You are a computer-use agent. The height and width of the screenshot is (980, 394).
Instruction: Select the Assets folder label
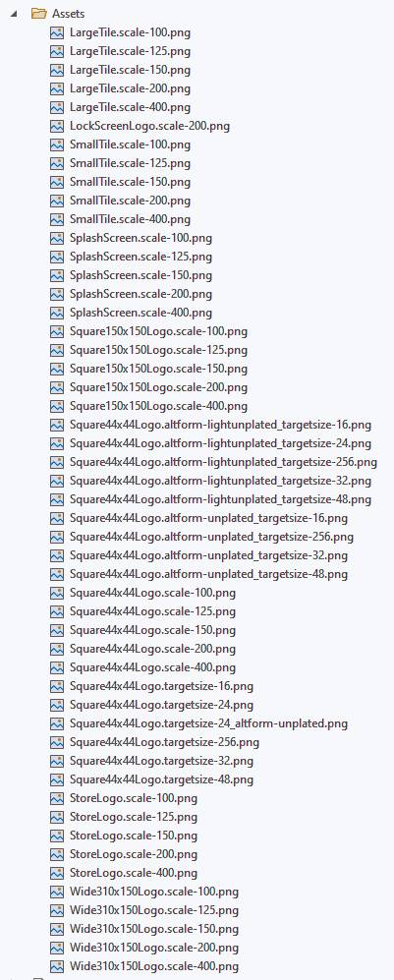click(68, 13)
